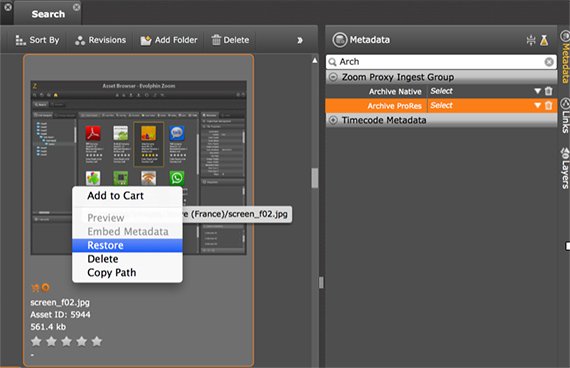Select Restore in the context menu
The height and width of the screenshot is (368, 570).
(127, 245)
